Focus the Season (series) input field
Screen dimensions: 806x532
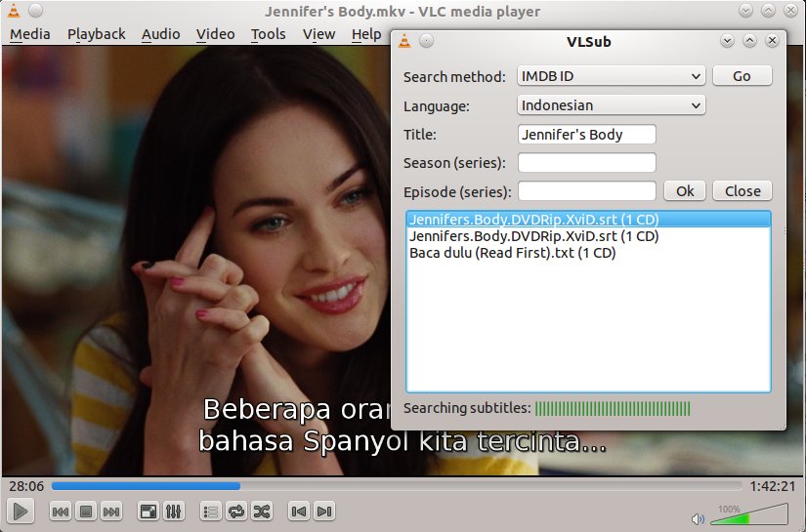(x=586, y=163)
